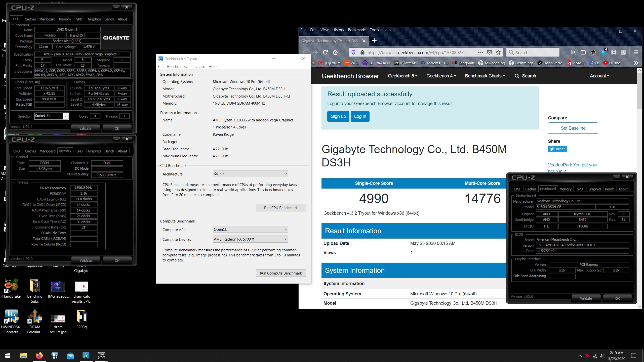Switch to Firefox in taskbar
Image resolution: width=644 pixels, height=362 pixels.
coord(39,356)
